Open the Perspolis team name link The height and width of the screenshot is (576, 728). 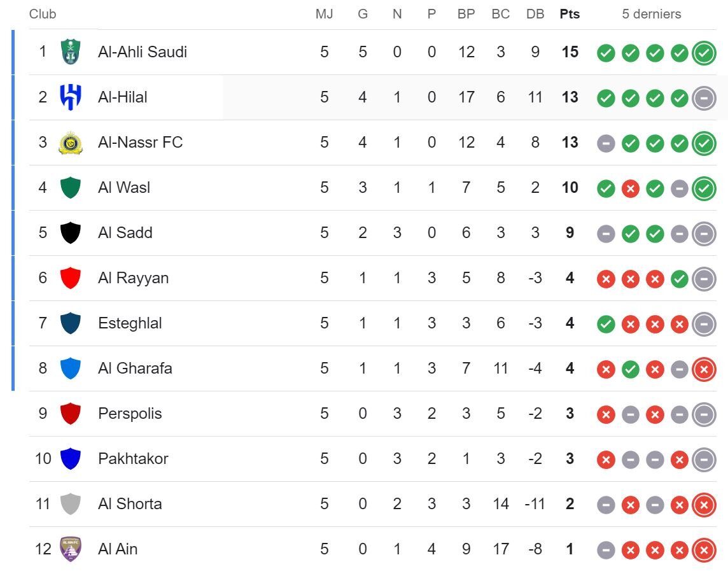pos(130,414)
